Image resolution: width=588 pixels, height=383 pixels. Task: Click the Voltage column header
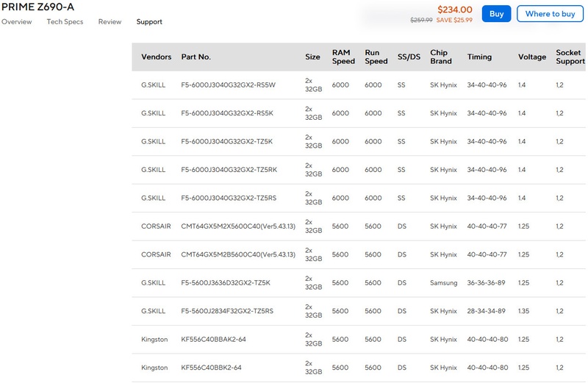point(531,57)
